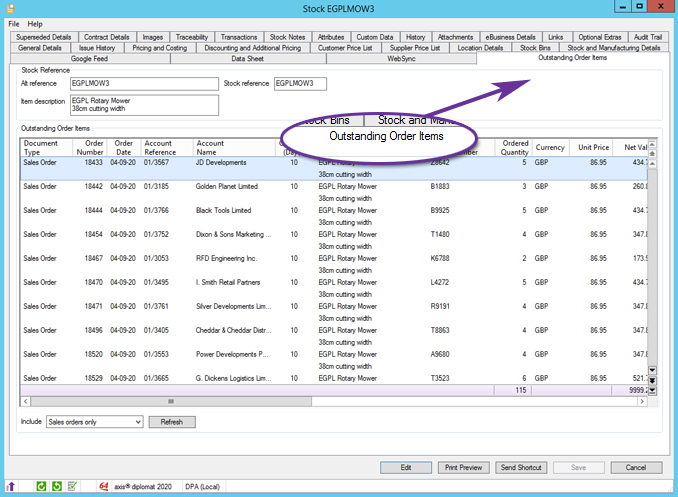Open the Help menu
The image size is (678, 497).
35,24
